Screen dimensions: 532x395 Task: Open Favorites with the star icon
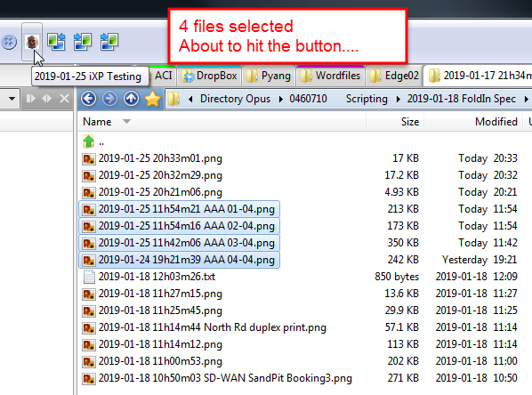(x=153, y=99)
